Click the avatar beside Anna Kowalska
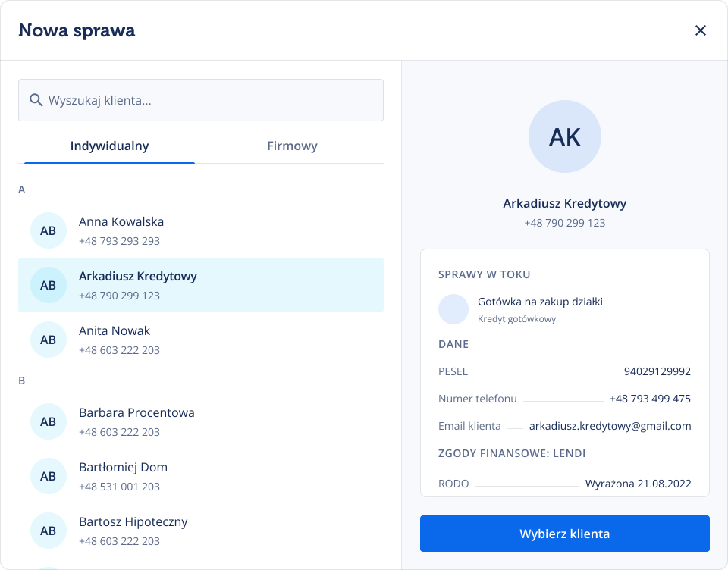728x570 pixels. pos(49,230)
